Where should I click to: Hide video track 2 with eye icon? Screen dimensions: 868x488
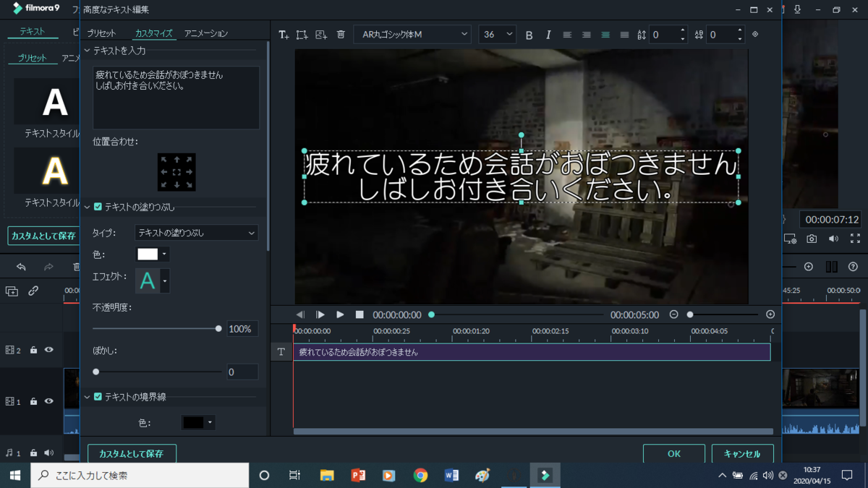pos(49,350)
